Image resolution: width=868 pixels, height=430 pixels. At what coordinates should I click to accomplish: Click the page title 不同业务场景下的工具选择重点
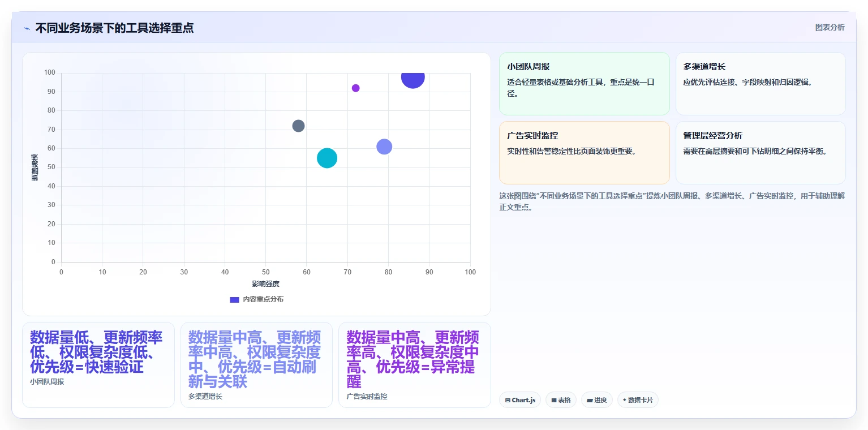coord(114,28)
